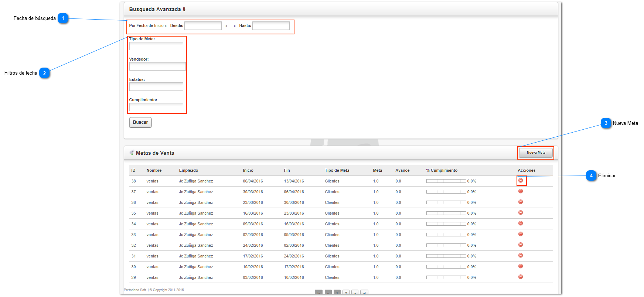Delete sales goal with ID 38
The height and width of the screenshot is (297, 644).
pyautogui.click(x=521, y=180)
